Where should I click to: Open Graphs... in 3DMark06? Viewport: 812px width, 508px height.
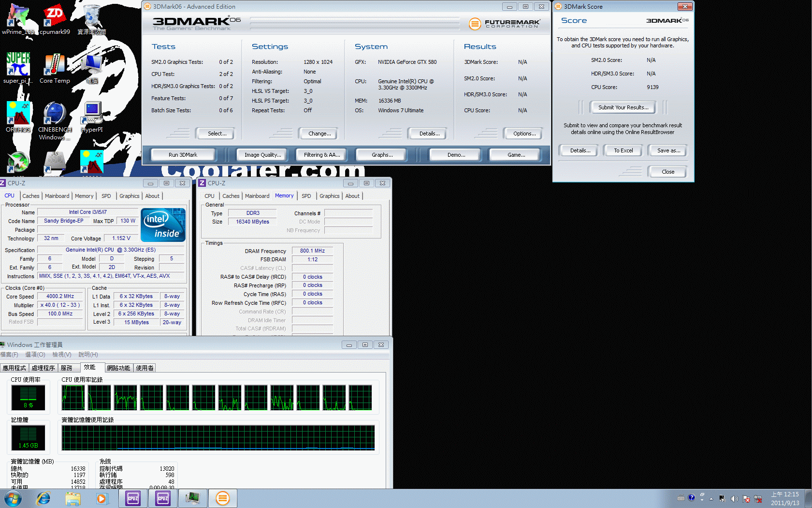click(x=381, y=155)
